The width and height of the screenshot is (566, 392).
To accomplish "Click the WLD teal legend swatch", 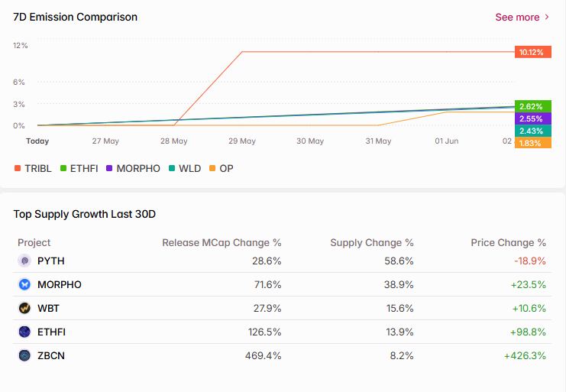I will [172, 168].
